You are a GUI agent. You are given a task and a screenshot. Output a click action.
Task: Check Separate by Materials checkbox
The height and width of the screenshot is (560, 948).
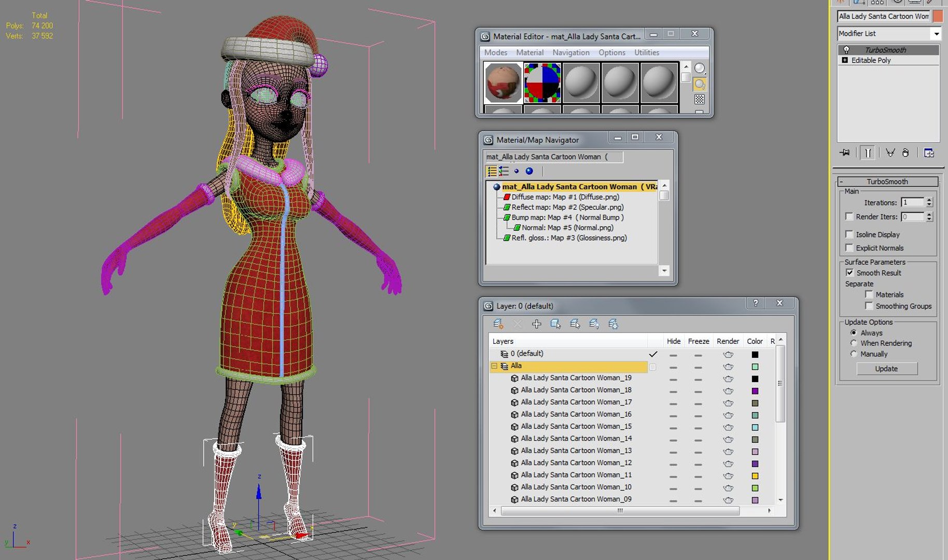coord(869,295)
